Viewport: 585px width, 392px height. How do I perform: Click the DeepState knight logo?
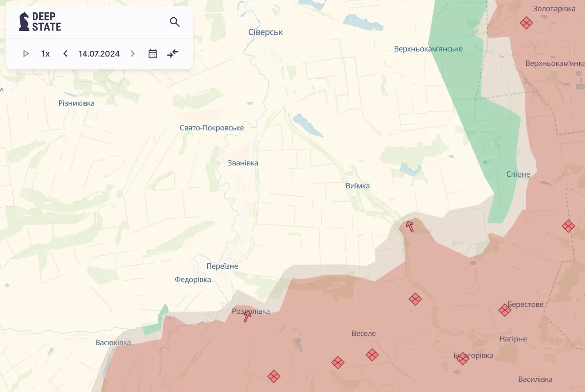24,21
